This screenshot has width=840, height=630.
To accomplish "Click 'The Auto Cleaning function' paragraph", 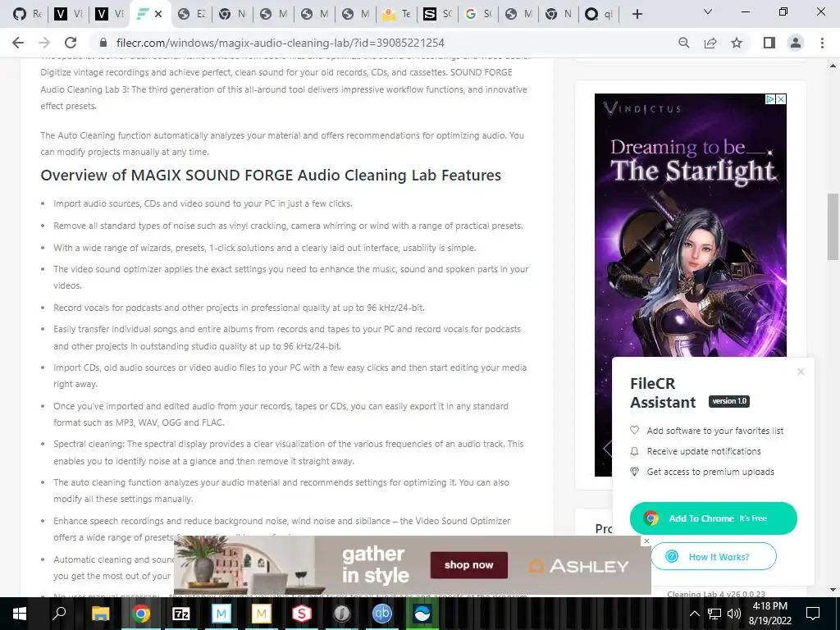I will tap(282, 144).
